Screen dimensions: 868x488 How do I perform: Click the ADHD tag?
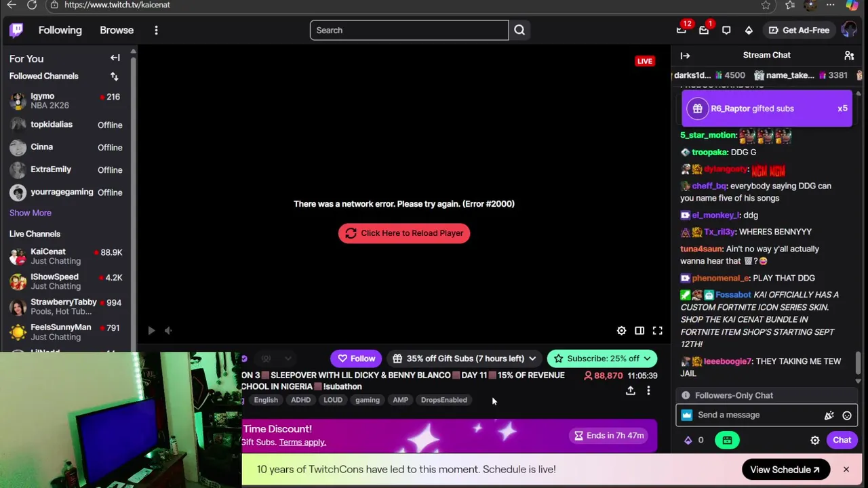pos(300,400)
